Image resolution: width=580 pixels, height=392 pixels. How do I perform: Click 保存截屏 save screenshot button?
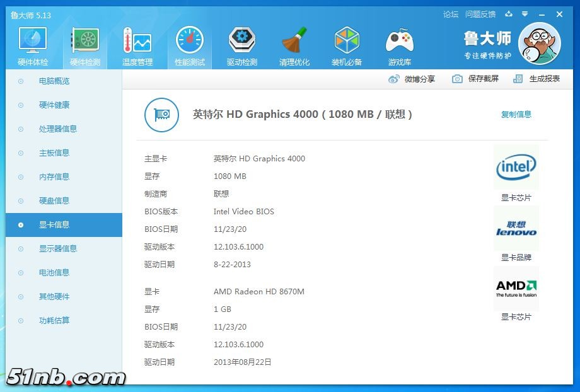[x=475, y=79]
